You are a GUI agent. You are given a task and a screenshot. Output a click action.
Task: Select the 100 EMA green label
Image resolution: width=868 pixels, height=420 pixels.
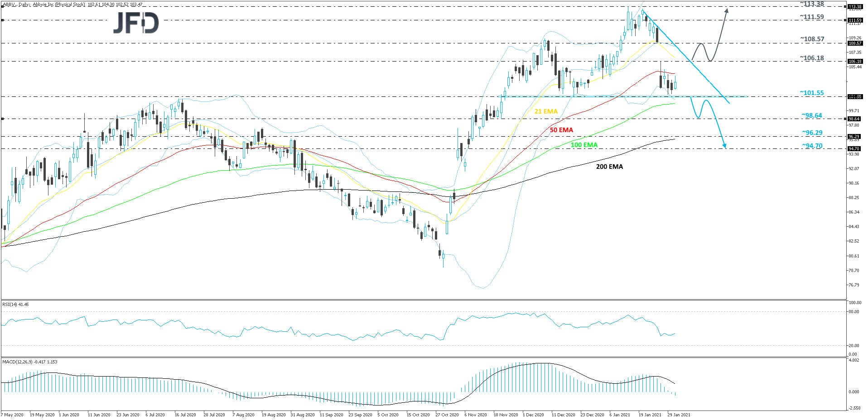583,145
